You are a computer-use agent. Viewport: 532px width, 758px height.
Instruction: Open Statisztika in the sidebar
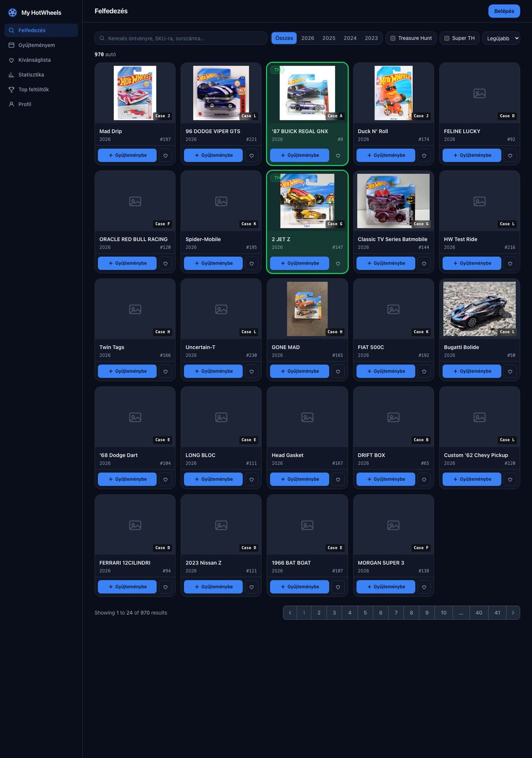point(41,75)
